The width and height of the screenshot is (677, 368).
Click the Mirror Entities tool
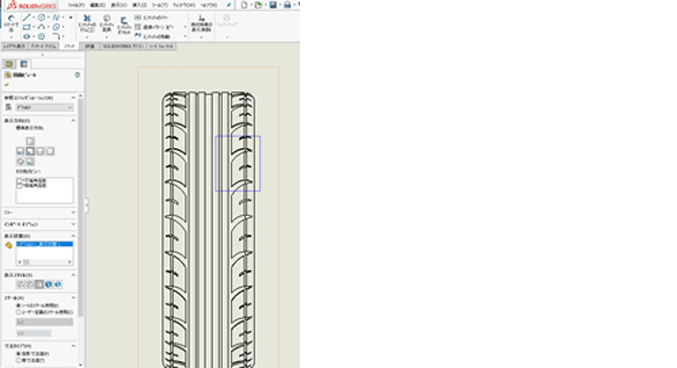click(x=151, y=17)
